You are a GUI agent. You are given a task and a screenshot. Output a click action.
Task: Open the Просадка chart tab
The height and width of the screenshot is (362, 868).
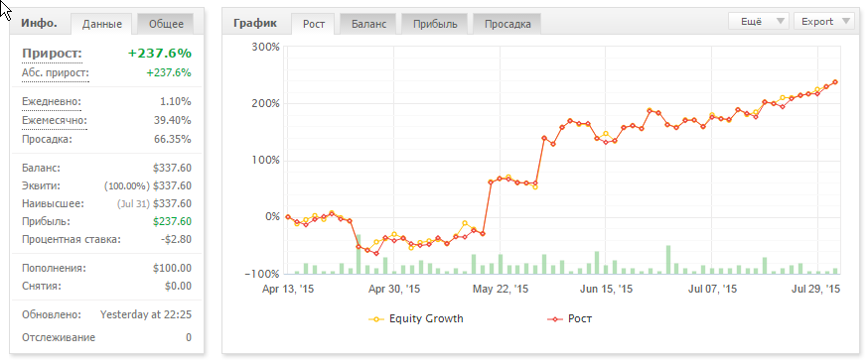(x=507, y=24)
